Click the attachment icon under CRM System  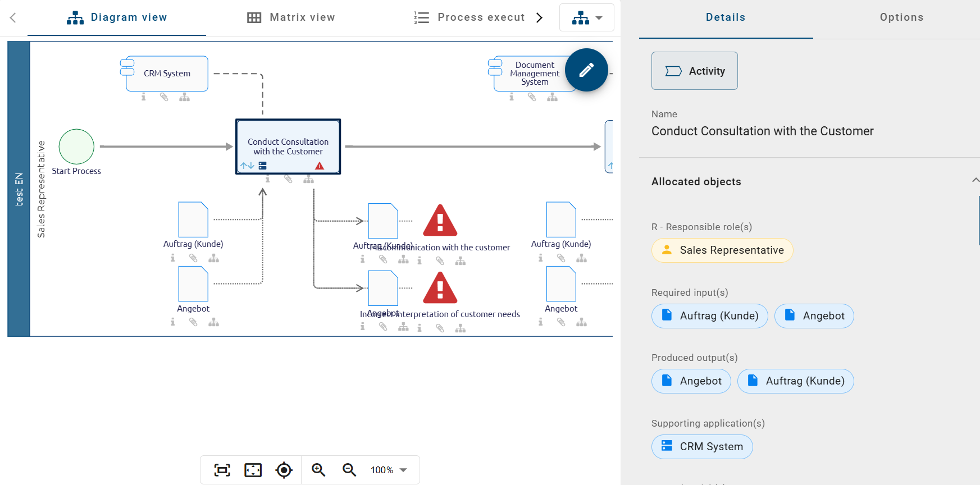[x=164, y=97]
